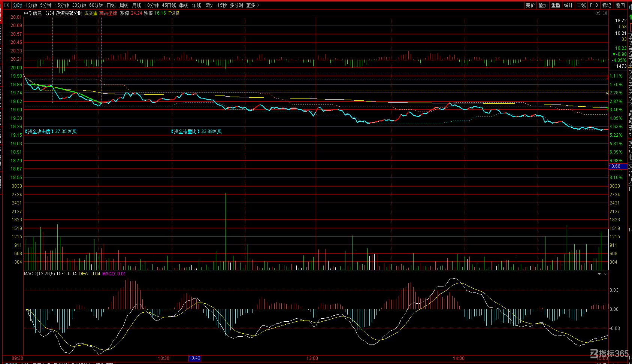Click the up-arrow icon above the chart
This screenshot has width=632, height=364.
pyautogui.click(x=598, y=13)
